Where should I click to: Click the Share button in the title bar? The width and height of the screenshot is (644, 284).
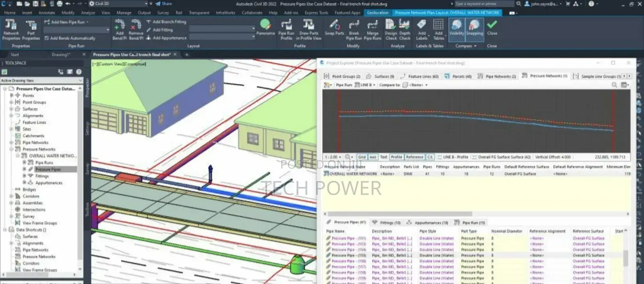[x=164, y=4]
